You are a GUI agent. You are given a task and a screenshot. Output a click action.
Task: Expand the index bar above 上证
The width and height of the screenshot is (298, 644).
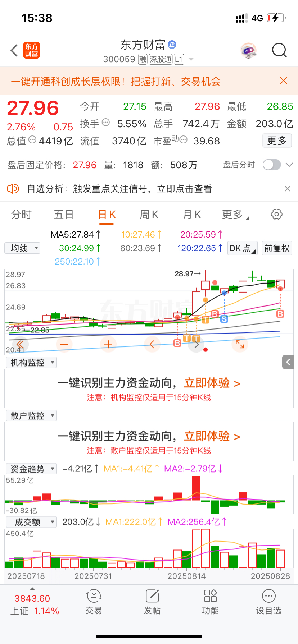32,589
